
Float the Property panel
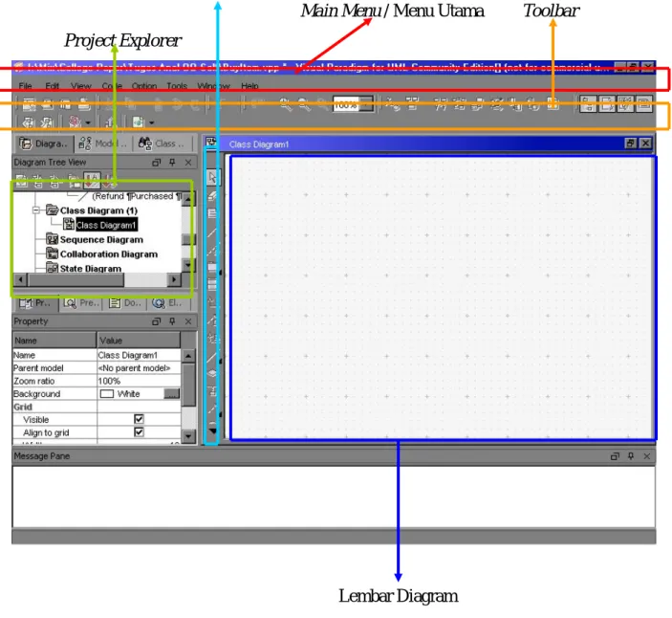[157, 321]
